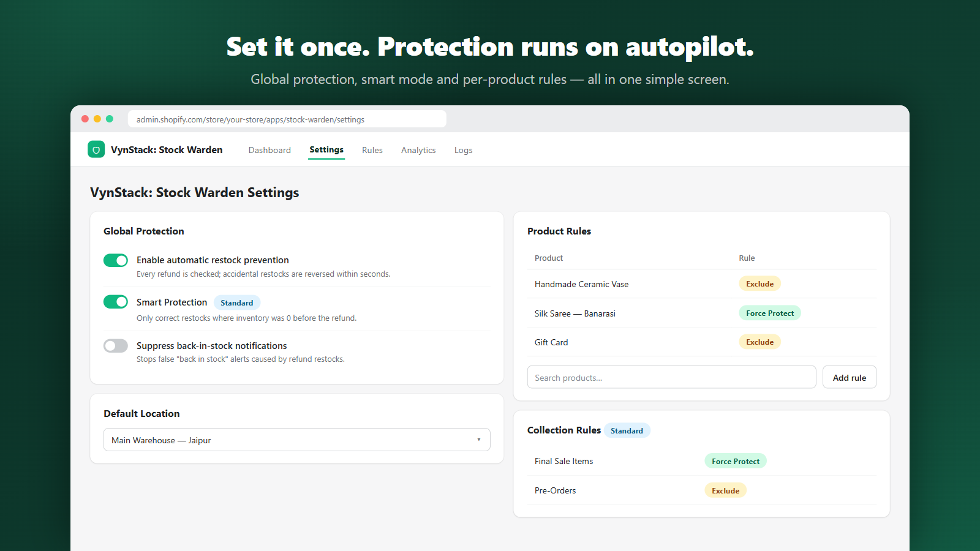980x551 pixels.
Task: Click the VynStack Stock Warden shield logo
Action: click(x=96, y=149)
